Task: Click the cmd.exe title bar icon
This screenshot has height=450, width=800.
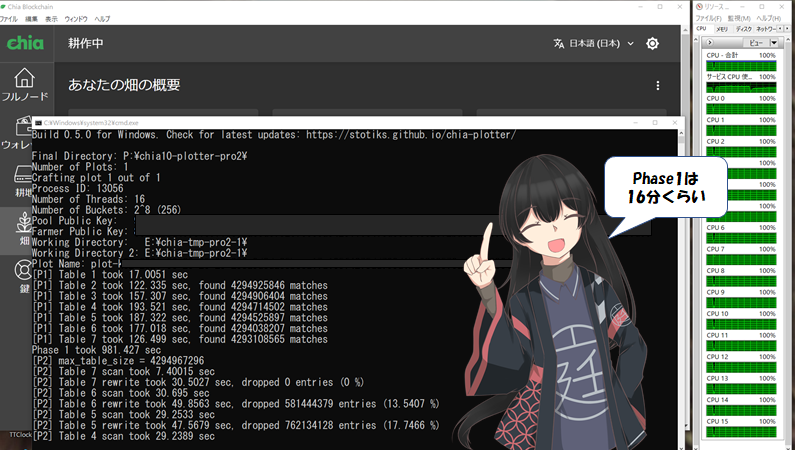Action: click(38, 123)
